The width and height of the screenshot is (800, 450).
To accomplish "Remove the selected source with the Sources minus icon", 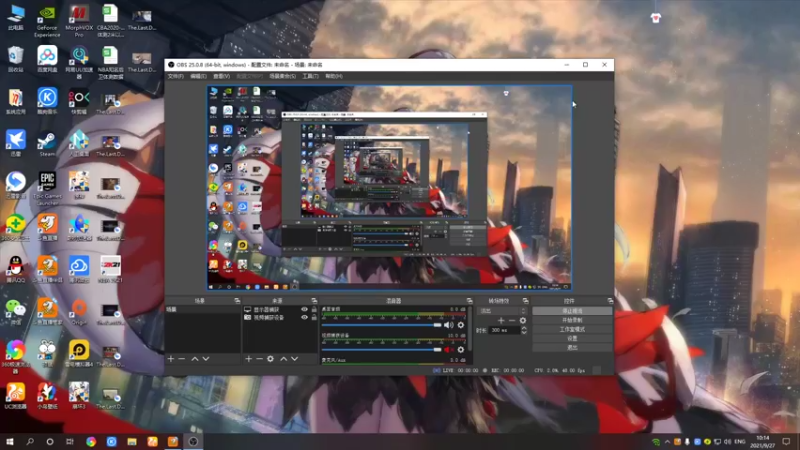I will 259,359.
